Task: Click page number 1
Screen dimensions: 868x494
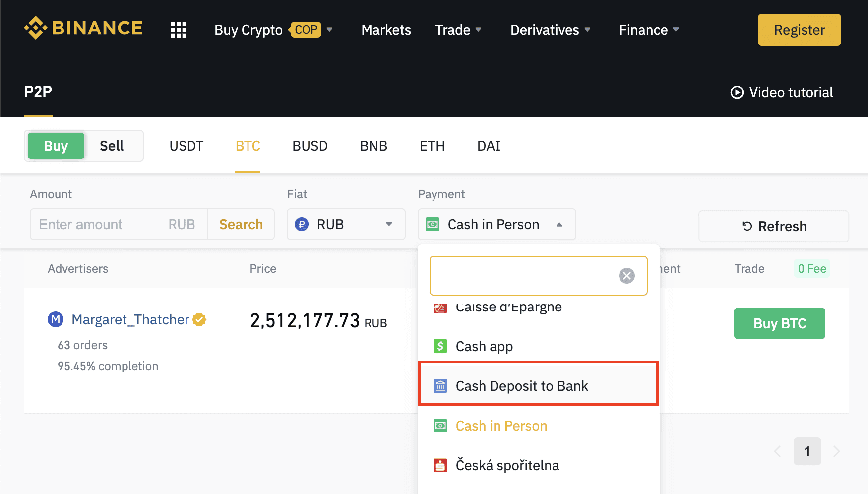Action: (807, 451)
